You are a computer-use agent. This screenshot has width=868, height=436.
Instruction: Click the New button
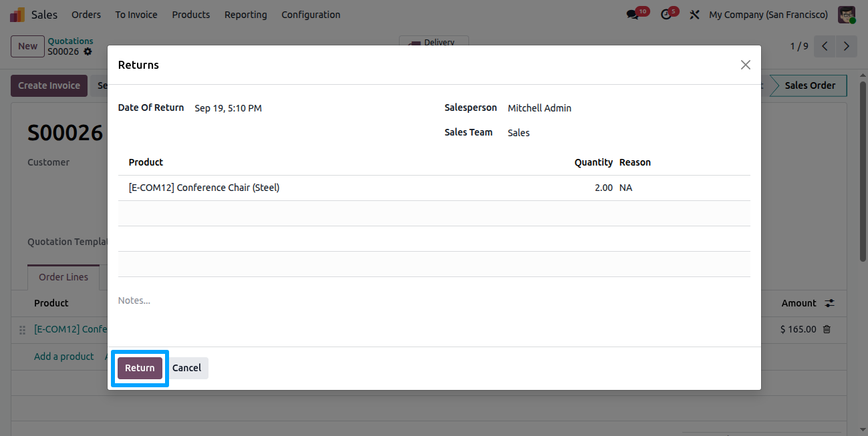point(27,46)
